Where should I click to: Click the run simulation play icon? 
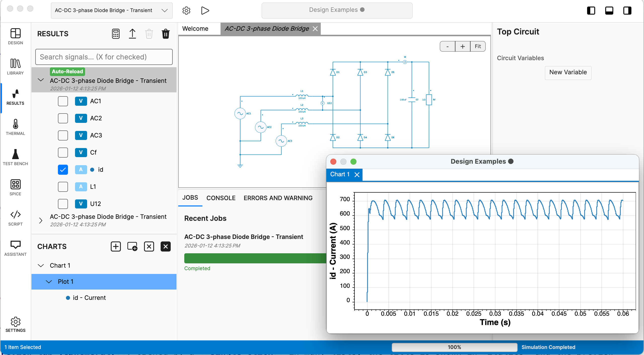[x=205, y=11]
